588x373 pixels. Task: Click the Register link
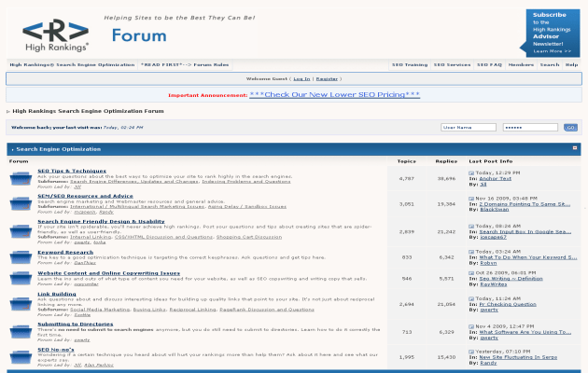[x=327, y=79]
